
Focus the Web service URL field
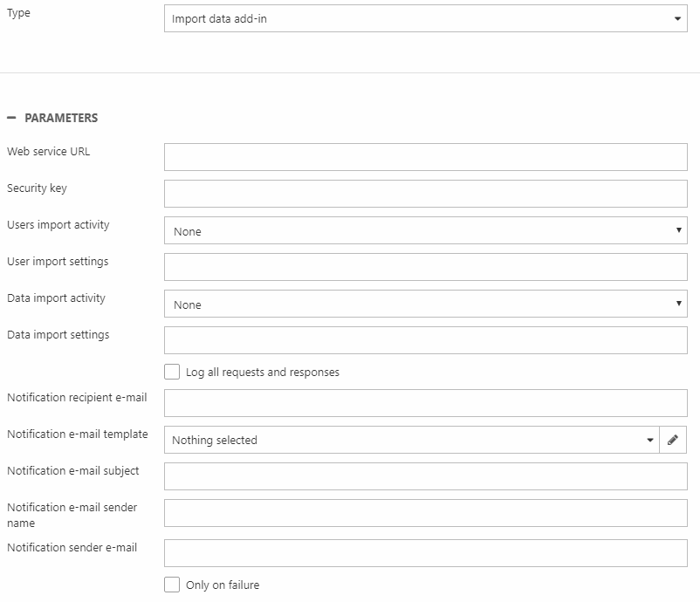pos(425,157)
